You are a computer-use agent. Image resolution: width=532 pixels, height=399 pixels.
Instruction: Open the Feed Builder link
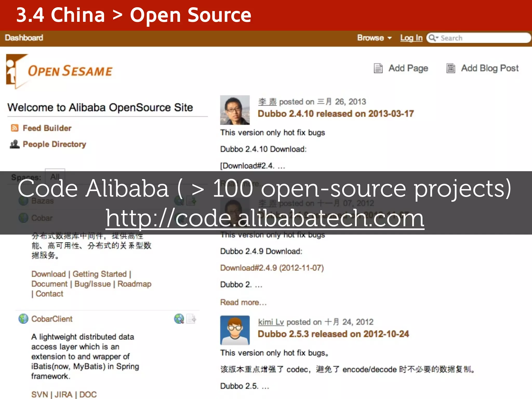click(47, 128)
